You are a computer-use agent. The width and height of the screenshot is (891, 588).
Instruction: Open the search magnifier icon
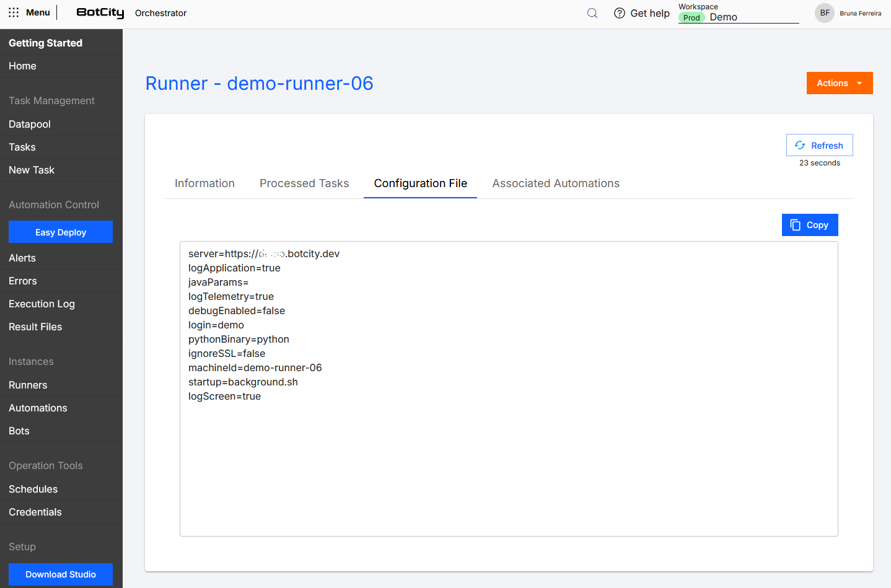592,13
